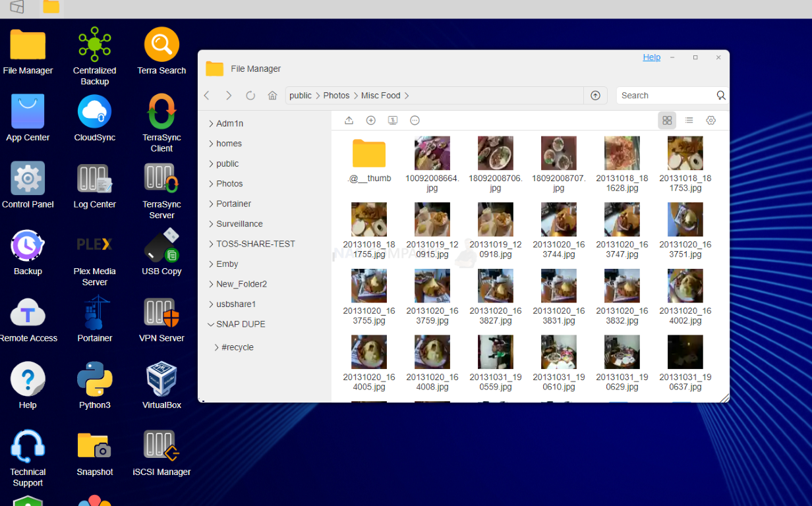This screenshot has height=506, width=812.
Task: Click the more options ellipsis icon
Action: click(x=415, y=121)
